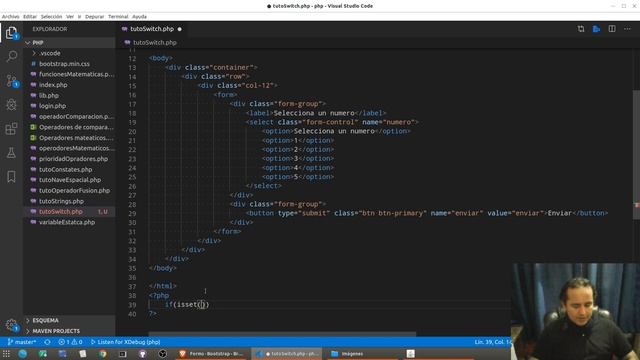Image resolution: width=640 pixels, height=360 pixels.
Task: Open the Operadores mateaticos... file
Action: tap(69, 138)
